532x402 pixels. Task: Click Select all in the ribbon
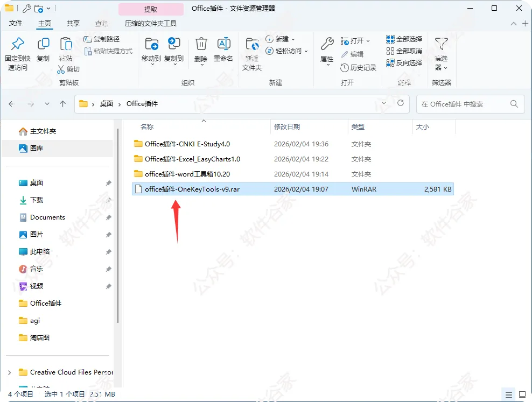[404, 39]
